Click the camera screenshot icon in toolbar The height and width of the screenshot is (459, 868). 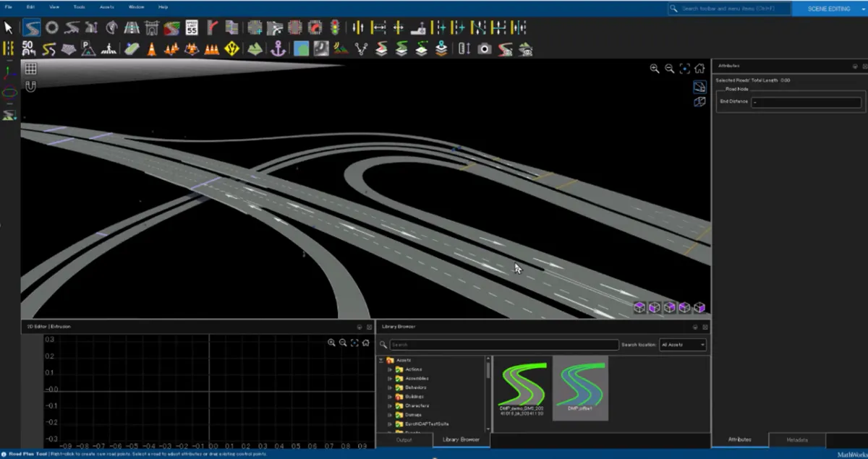coord(485,48)
